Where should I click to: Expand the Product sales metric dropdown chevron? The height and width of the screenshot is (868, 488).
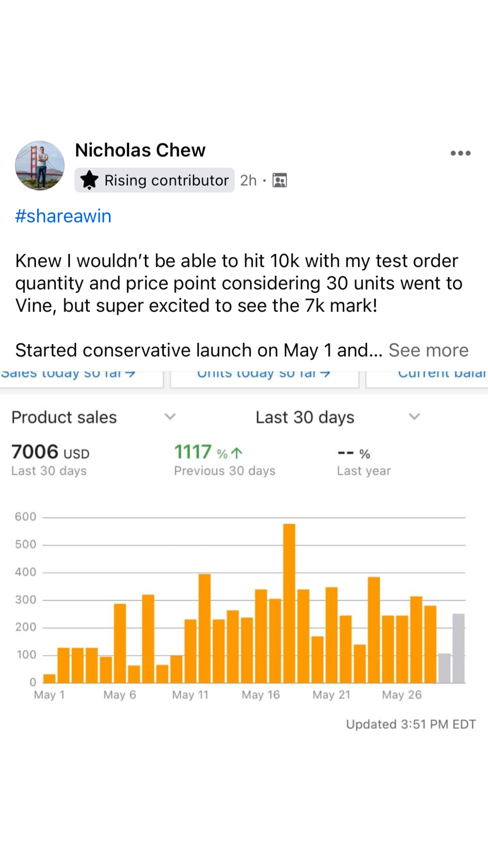(170, 417)
